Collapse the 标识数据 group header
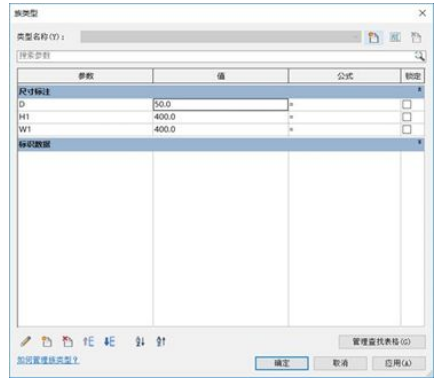 [x=419, y=143]
